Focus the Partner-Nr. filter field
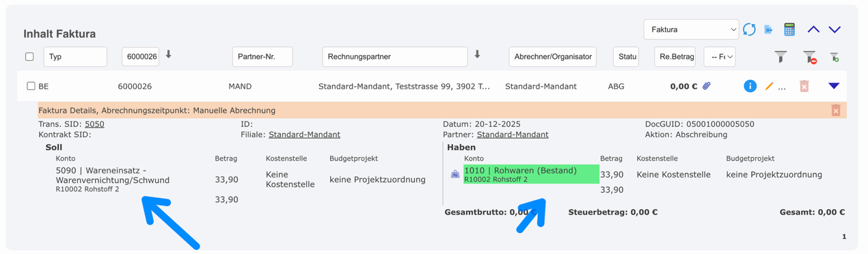Viewport: 868px width, 254px height. click(x=262, y=57)
